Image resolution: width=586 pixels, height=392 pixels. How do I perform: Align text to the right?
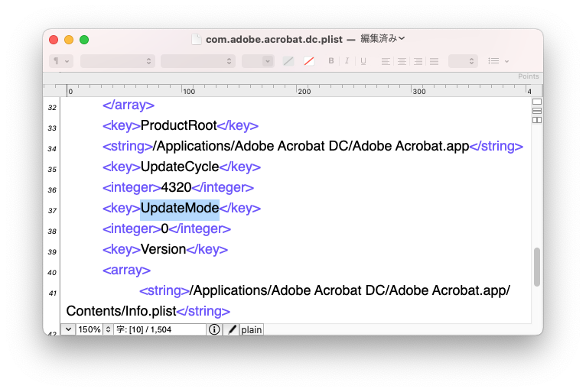click(418, 61)
